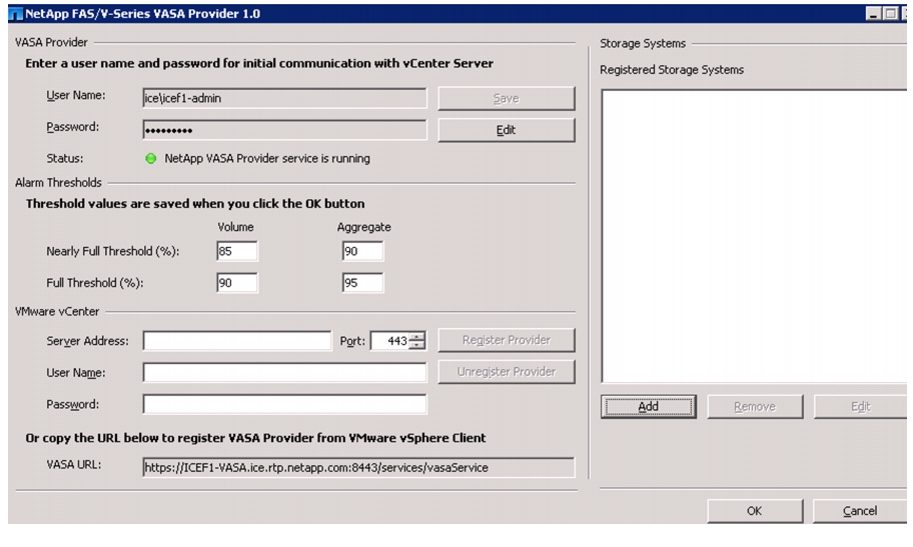
Task: Increase the port value with up arrow
Action: pos(417,337)
